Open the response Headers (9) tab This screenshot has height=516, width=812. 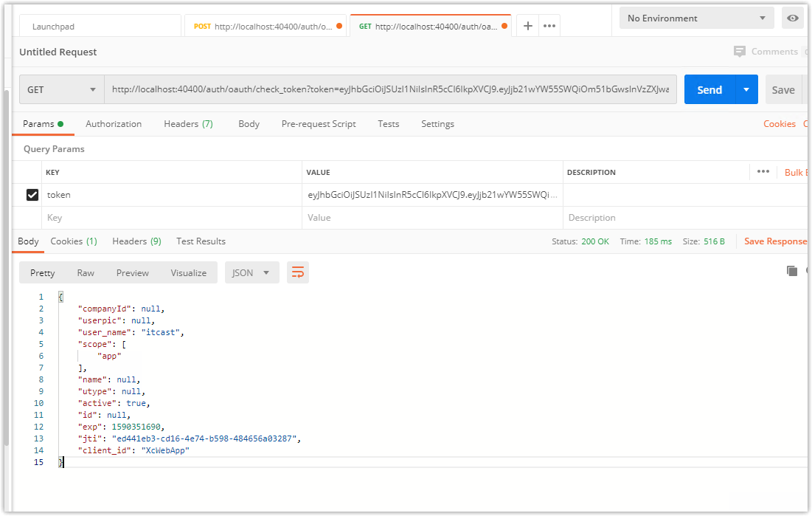pos(136,241)
